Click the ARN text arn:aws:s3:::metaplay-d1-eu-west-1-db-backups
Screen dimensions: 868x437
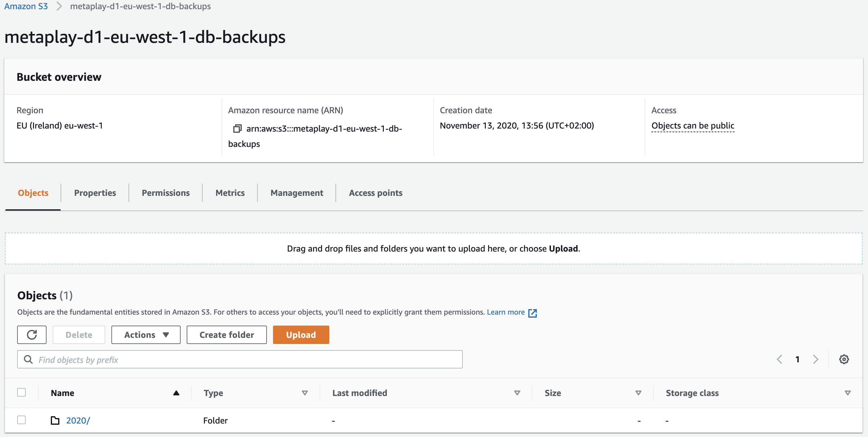pyautogui.click(x=315, y=136)
